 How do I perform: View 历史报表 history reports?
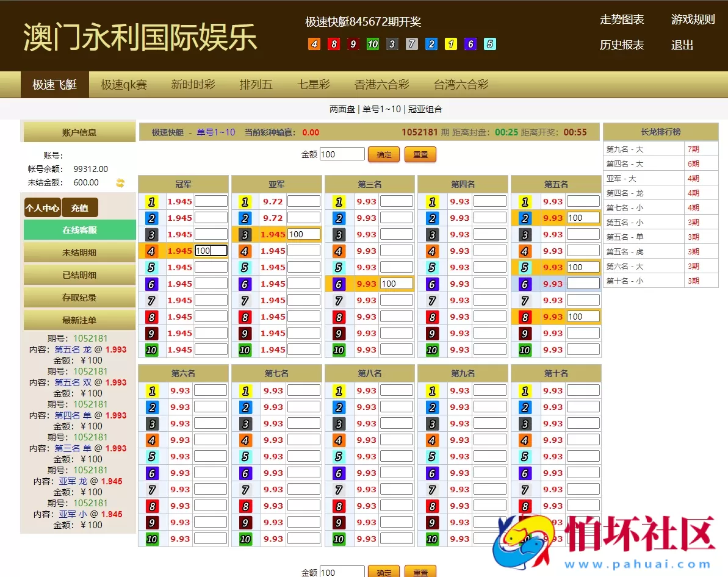click(x=622, y=45)
